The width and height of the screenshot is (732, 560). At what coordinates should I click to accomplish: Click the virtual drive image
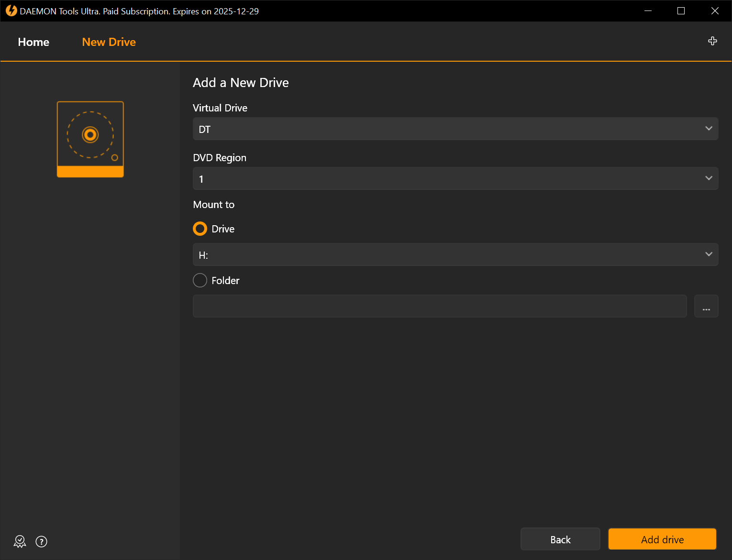[x=90, y=139]
